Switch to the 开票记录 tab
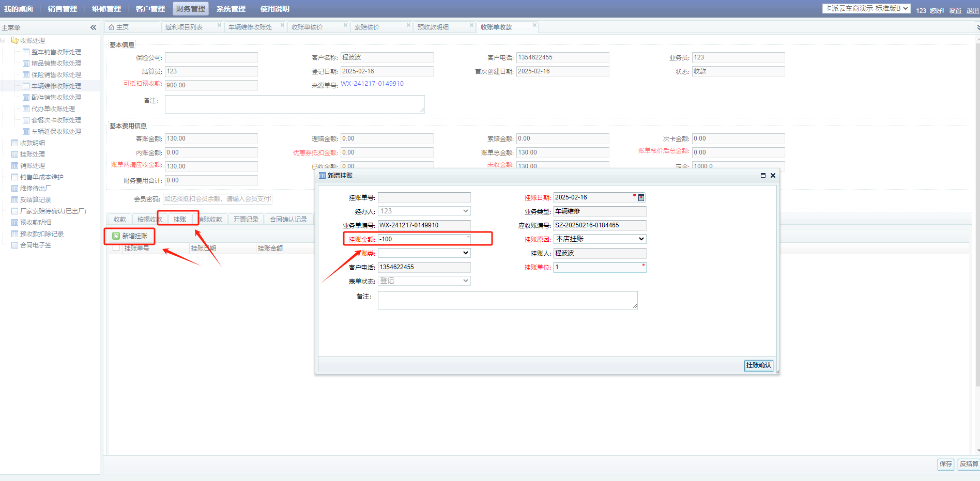980x481 pixels. (x=246, y=220)
